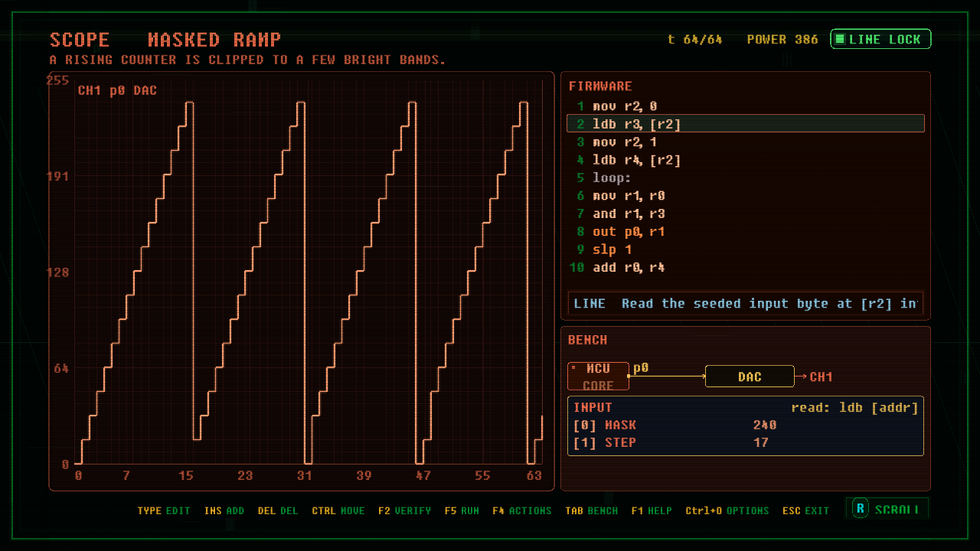Screen dimensions: 980x551
Task: Select firmware line 3 mov r2, 1
Action: point(745,142)
